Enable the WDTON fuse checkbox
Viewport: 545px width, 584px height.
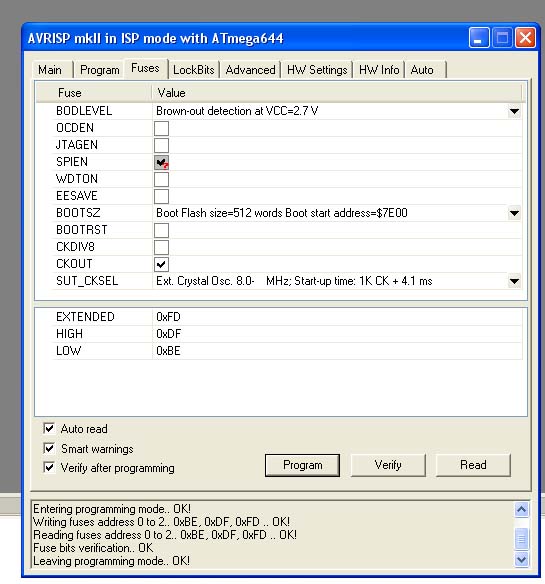click(x=161, y=180)
